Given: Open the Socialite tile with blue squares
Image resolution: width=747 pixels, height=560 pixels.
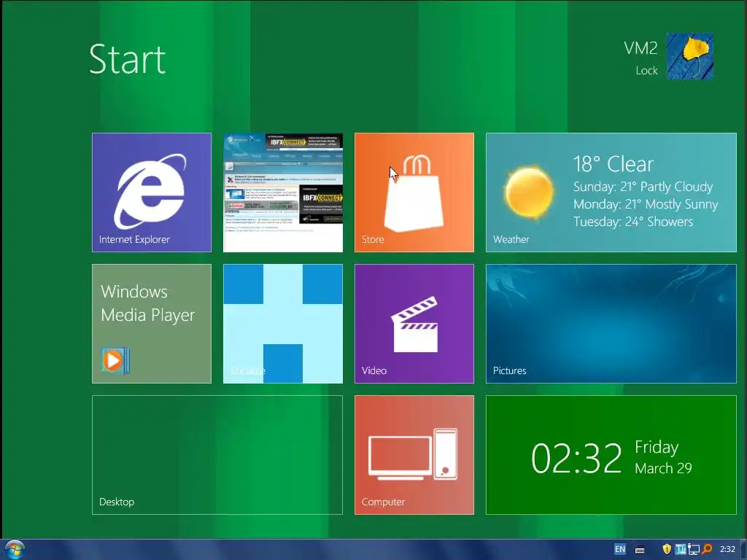Looking at the screenshot, I should (283, 324).
